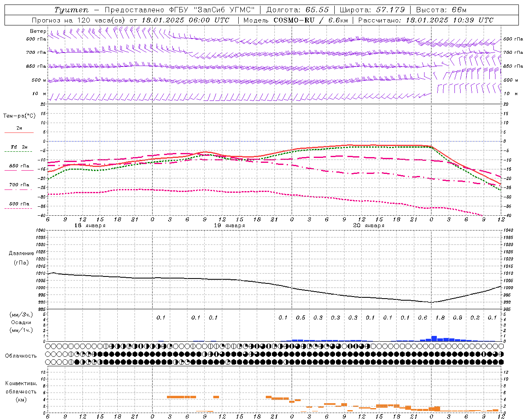Click the "1.8" precipitation value
The height and width of the screenshot is (420, 525).
coord(440,317)
